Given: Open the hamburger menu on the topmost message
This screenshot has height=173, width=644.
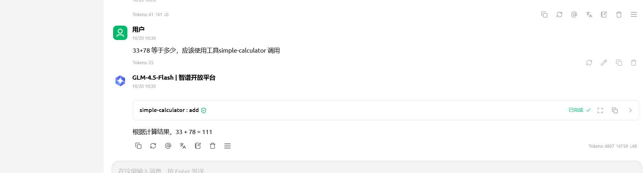Looking at the screenshot, I should coord(633,14).
